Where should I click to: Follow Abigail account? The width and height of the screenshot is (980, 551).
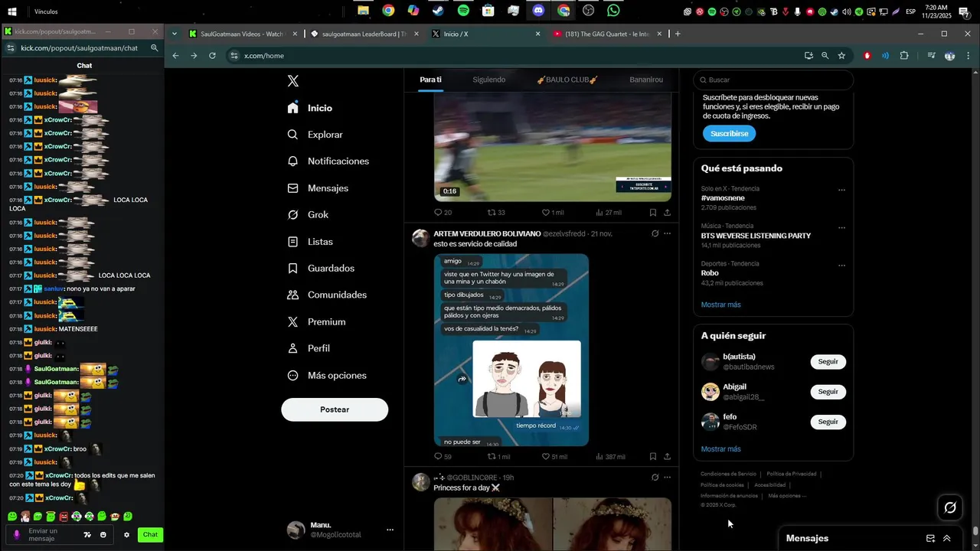point(828,392)
